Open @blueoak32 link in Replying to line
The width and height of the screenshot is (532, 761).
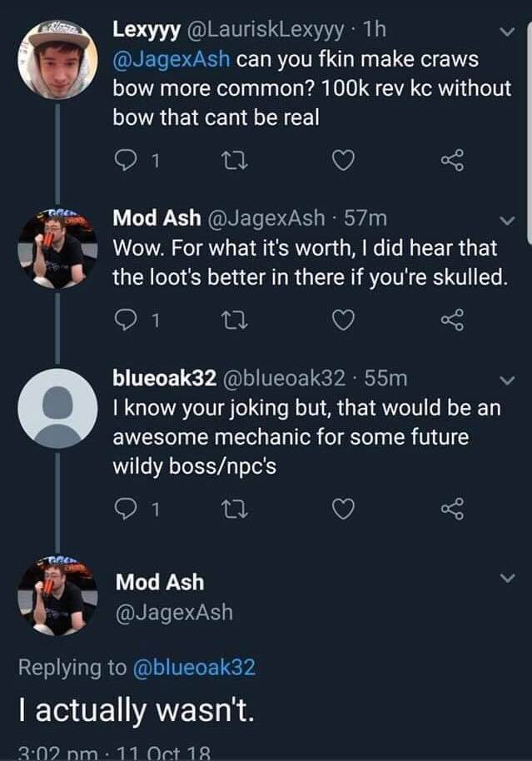[194, 667]
